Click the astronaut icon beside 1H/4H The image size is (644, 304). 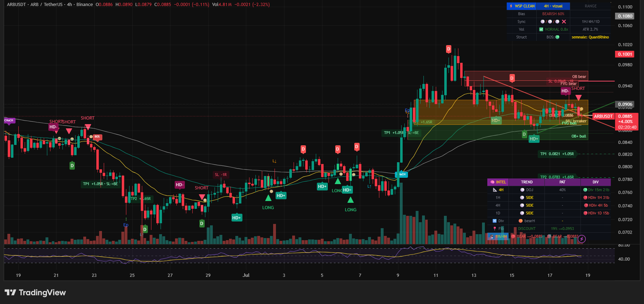[492, 237]
